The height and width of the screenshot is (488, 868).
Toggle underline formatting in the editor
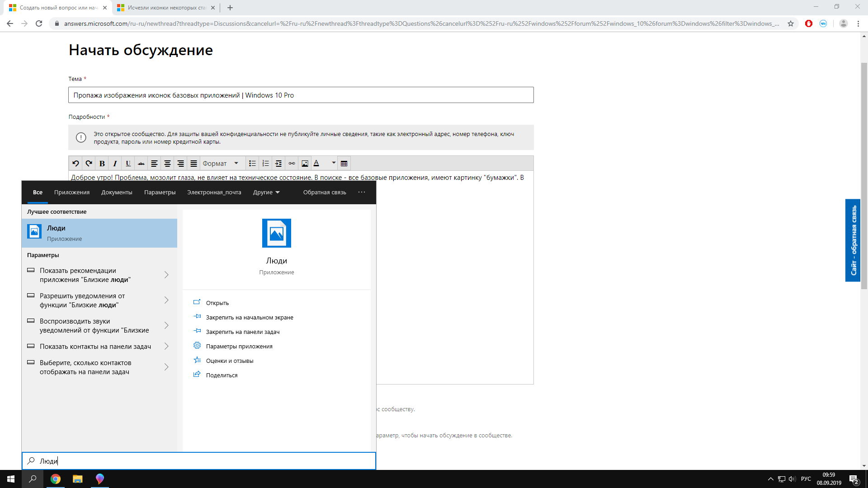tap(128, 164)
